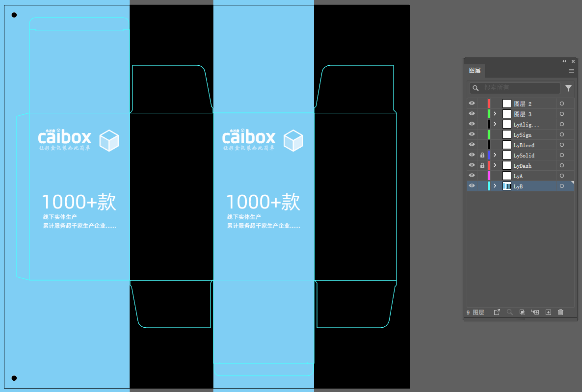The width and height of the screenshot is (582, 392).
Task: Select the LyBleed layer name
Action: point(524,145)
